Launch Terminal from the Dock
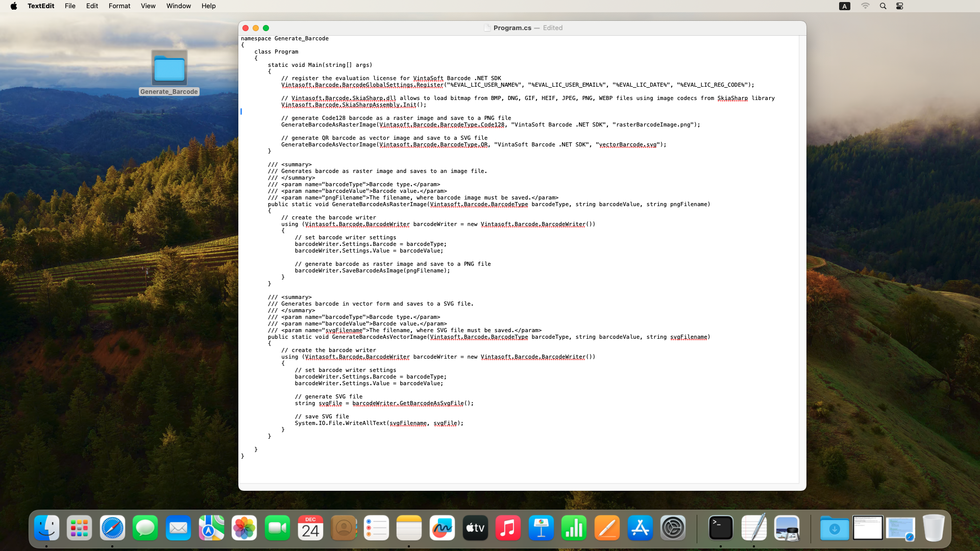980x551 pixels. 721,528
